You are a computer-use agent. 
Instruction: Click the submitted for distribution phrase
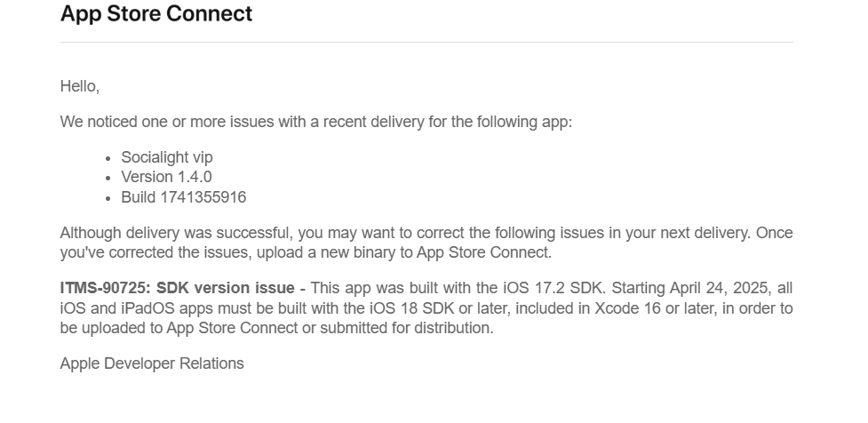[x=406, y=328]
